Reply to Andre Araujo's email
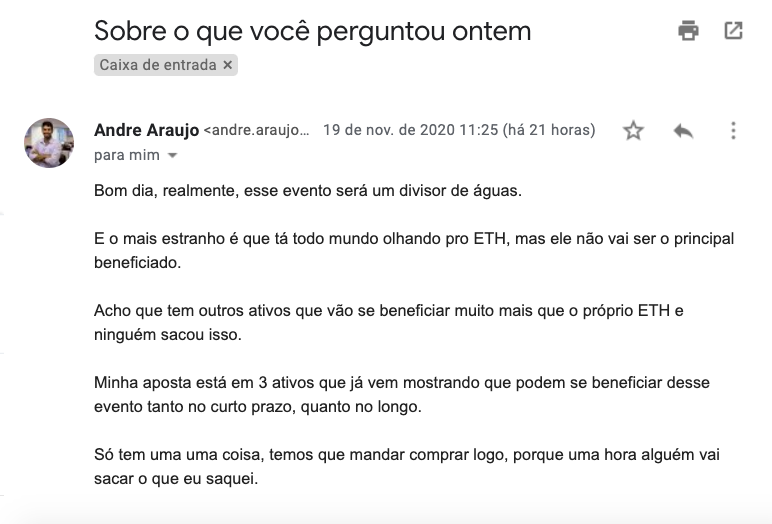 point(684,131)
